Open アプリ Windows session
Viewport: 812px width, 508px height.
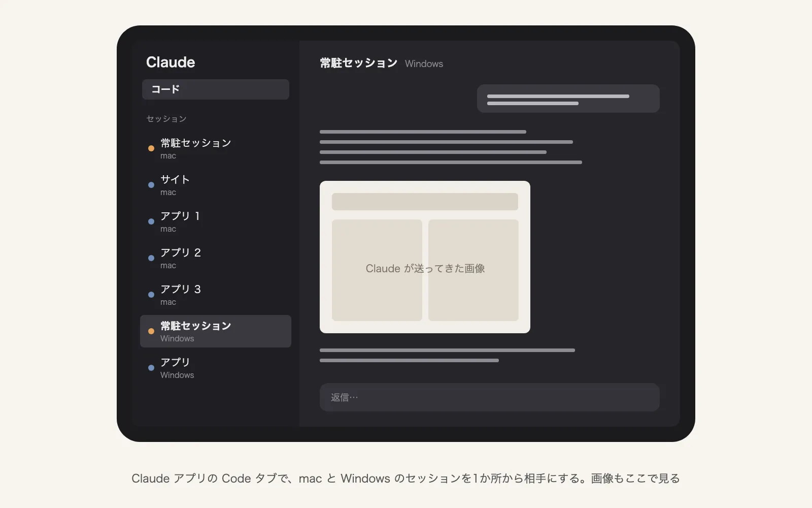click(x=216, y=368)
